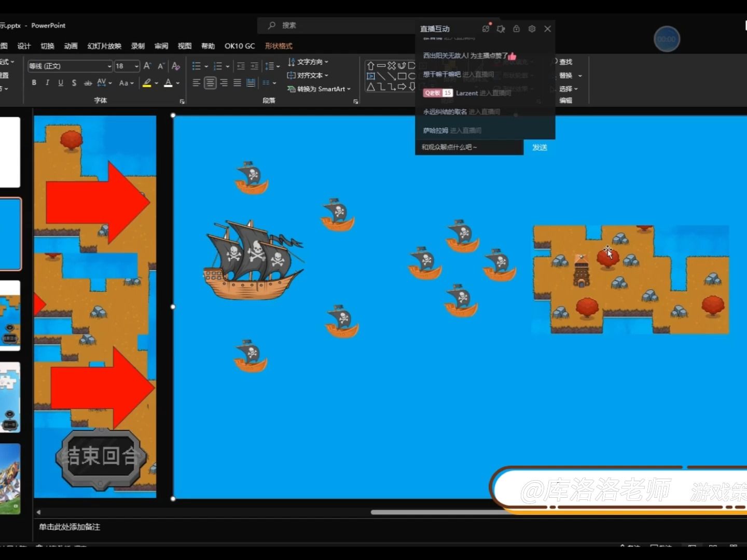
Task: Click the send button in live chat
Action: [x=539, y=147]
